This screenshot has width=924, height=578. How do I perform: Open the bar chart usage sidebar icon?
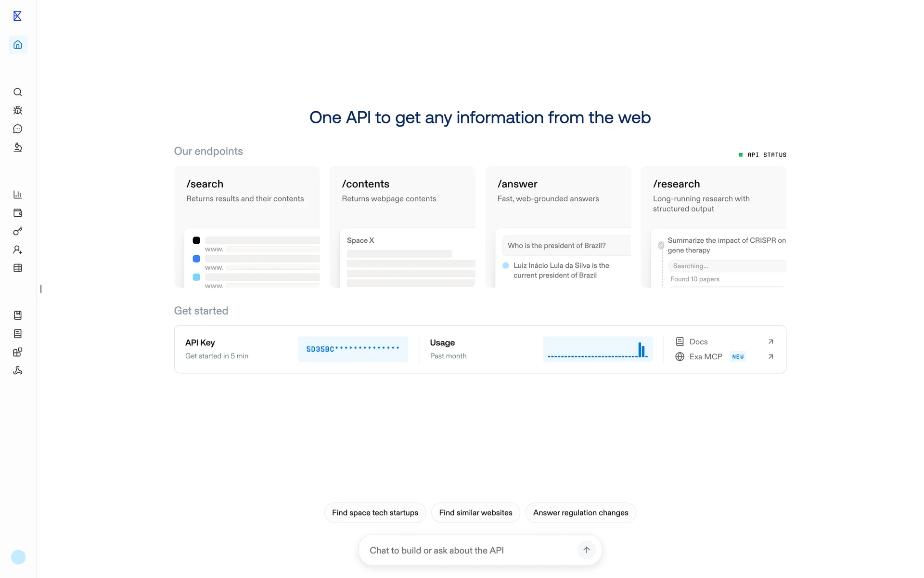[18, 195]
